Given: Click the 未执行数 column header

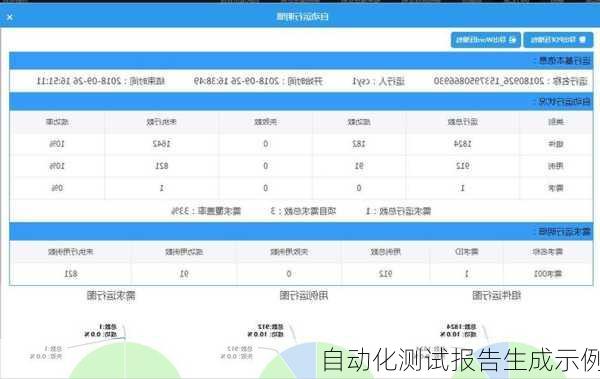Looking at the screenshot, I should tap(161, 122).
